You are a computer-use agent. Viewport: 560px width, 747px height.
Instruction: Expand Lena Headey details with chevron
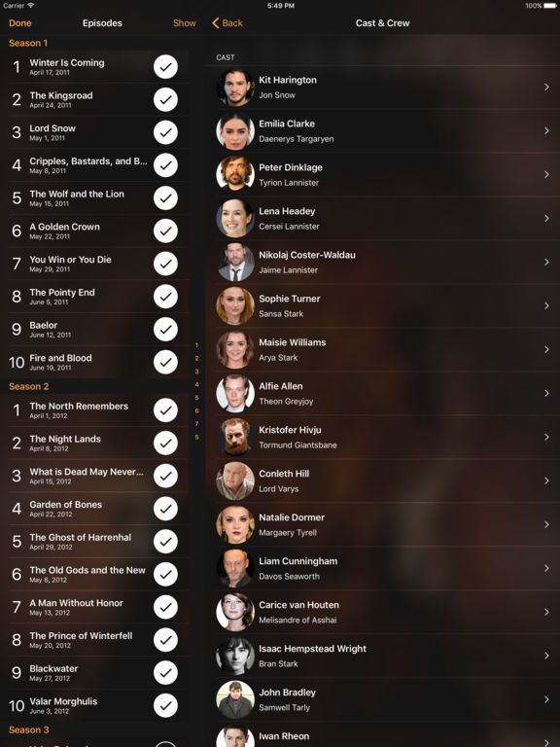tap(546, 218)
